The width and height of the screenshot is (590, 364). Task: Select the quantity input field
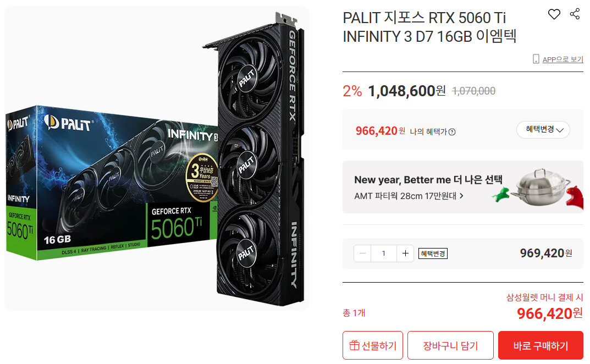click(384, 253)
